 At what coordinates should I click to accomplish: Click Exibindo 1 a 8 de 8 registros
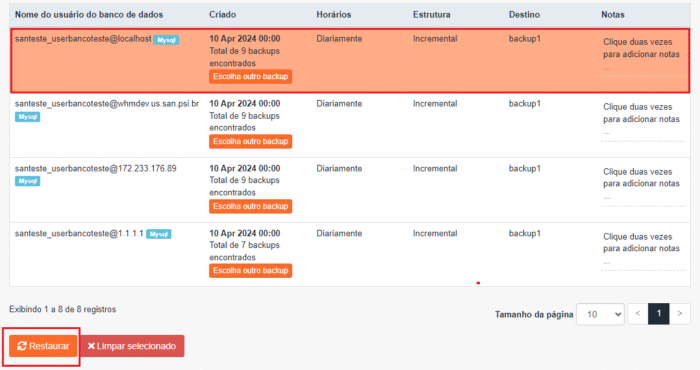pos(62,309)
